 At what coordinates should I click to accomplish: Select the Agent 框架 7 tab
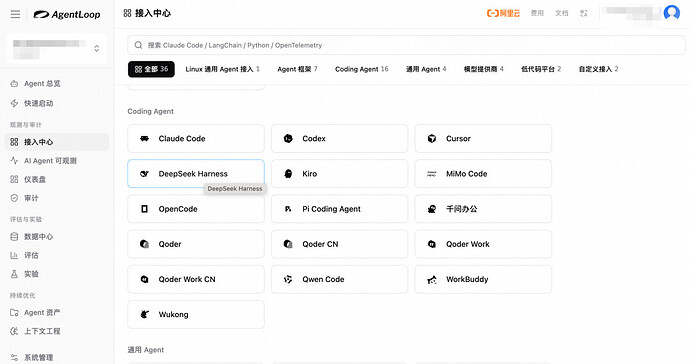[297, 69]
